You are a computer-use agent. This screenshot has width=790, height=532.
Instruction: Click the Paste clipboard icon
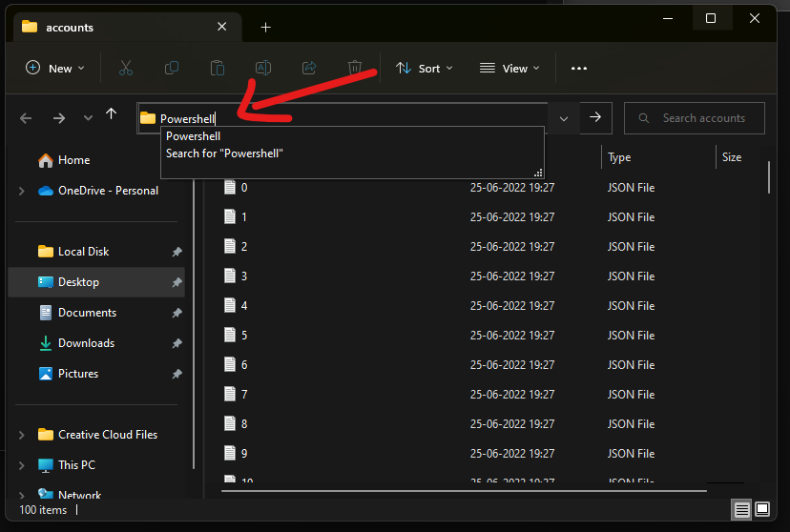(218, 68)
